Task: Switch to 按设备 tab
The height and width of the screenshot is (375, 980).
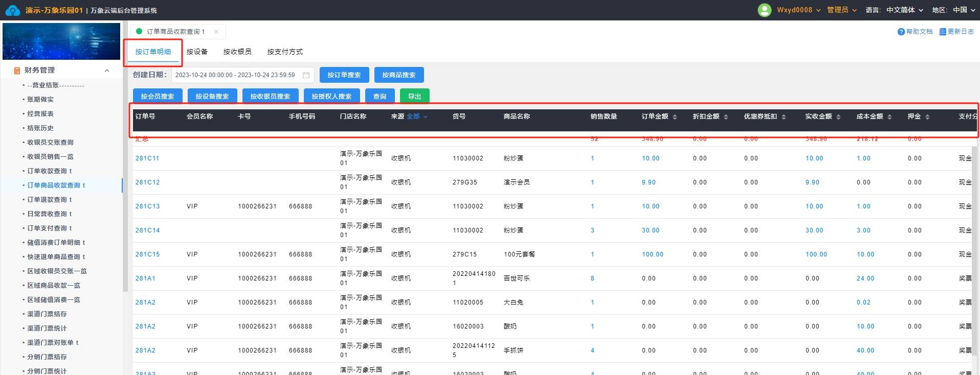Action: (x=197, y=52)
